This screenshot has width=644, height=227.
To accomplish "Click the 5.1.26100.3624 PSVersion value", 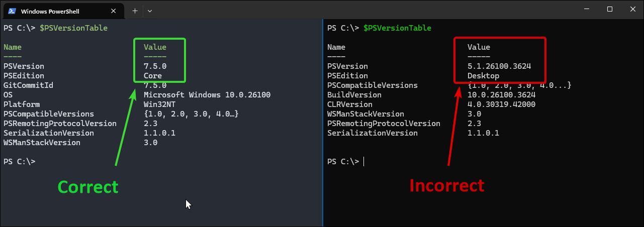I will click(x=499, y=66).
